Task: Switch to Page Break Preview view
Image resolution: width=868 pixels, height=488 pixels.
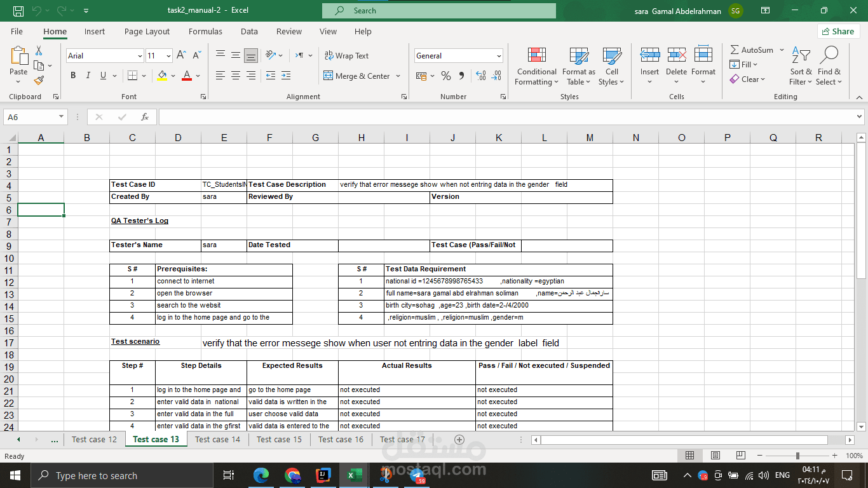Action: pyautogui.click(x=740, y=456)
